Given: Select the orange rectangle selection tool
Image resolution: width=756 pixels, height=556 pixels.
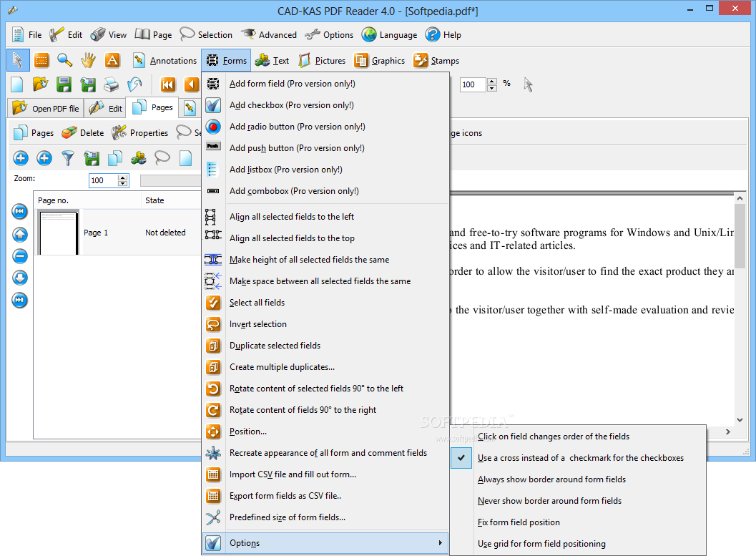Looking at the screenshot, I should coord(42,60).
